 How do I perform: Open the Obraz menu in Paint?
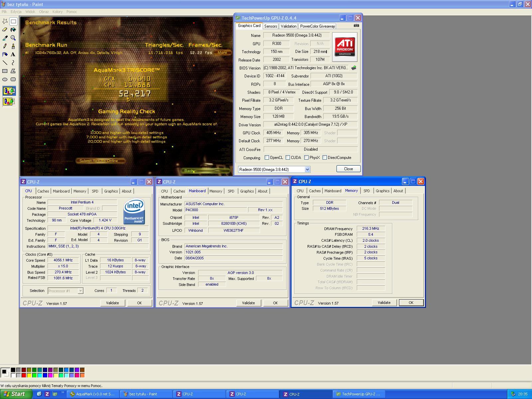(x=44, y=12)
